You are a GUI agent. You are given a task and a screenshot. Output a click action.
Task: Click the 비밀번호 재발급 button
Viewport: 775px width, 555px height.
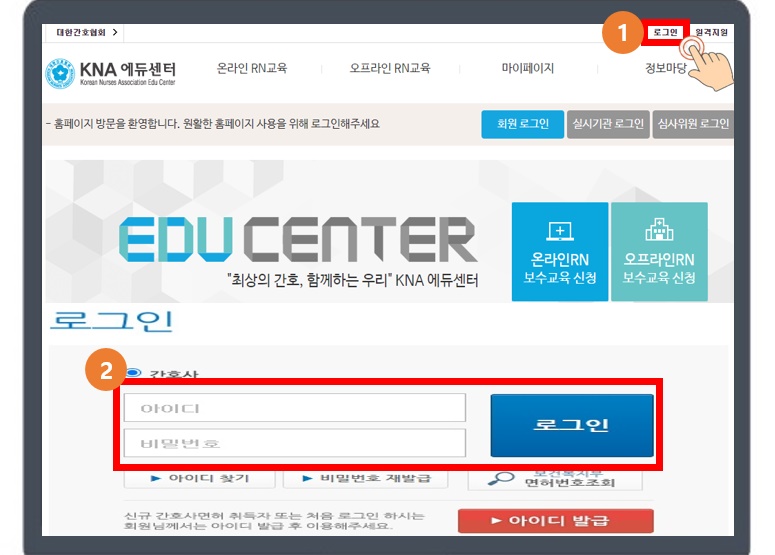click(366, 478)
